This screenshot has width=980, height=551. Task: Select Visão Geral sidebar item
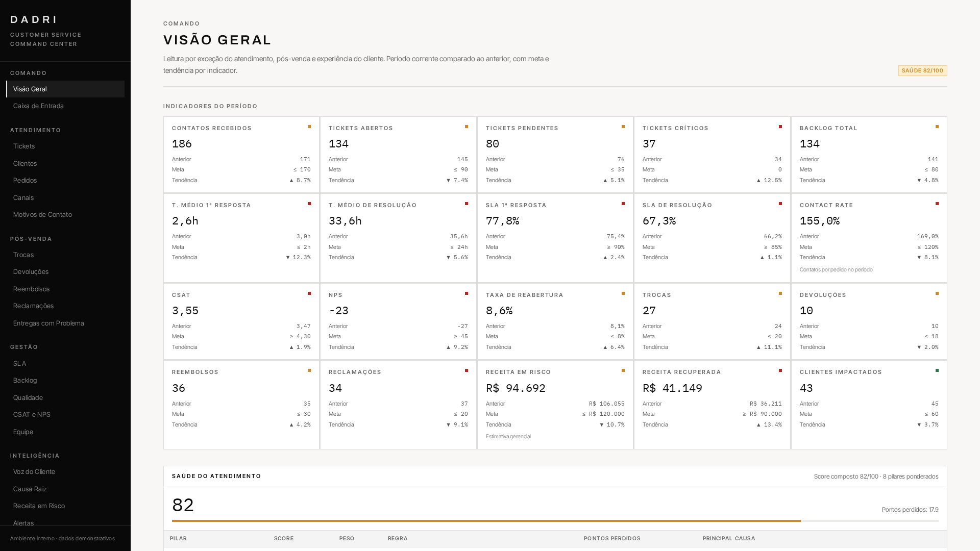click(65, 89)
